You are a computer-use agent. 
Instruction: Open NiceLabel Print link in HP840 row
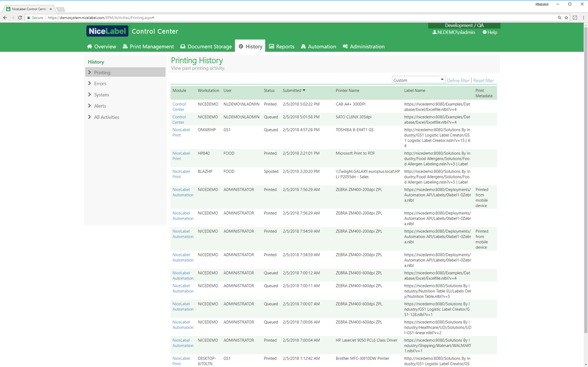pyautogui.click(x=181, y=156)
